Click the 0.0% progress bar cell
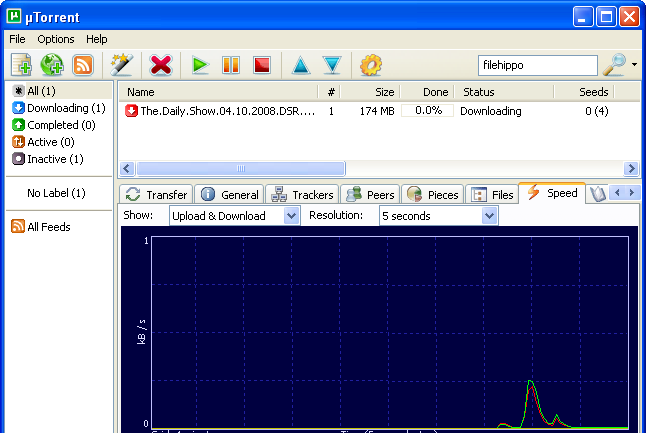This screenshot has width=646, height=433. 428,110
